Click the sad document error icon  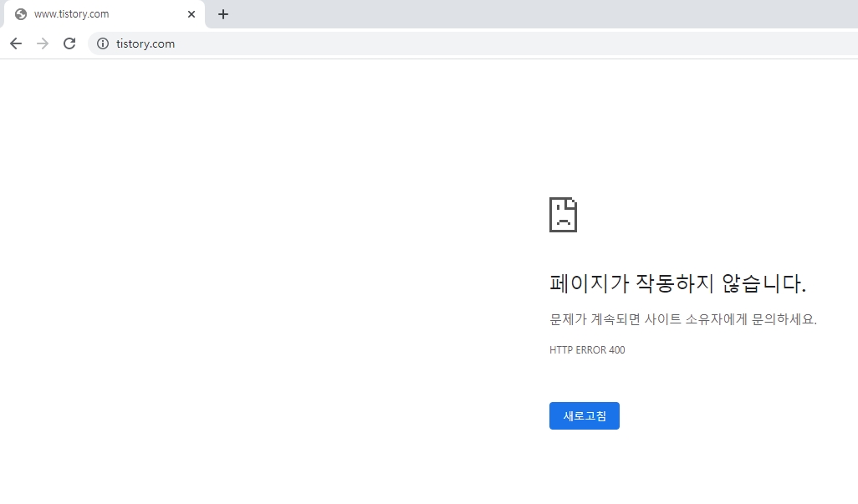(x=563, y=215)
